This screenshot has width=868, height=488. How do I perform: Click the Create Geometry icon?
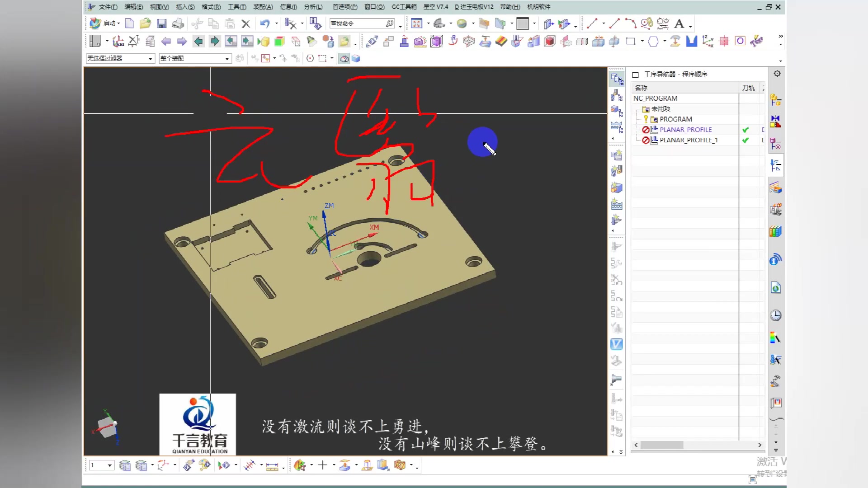[x=617, y=188]
